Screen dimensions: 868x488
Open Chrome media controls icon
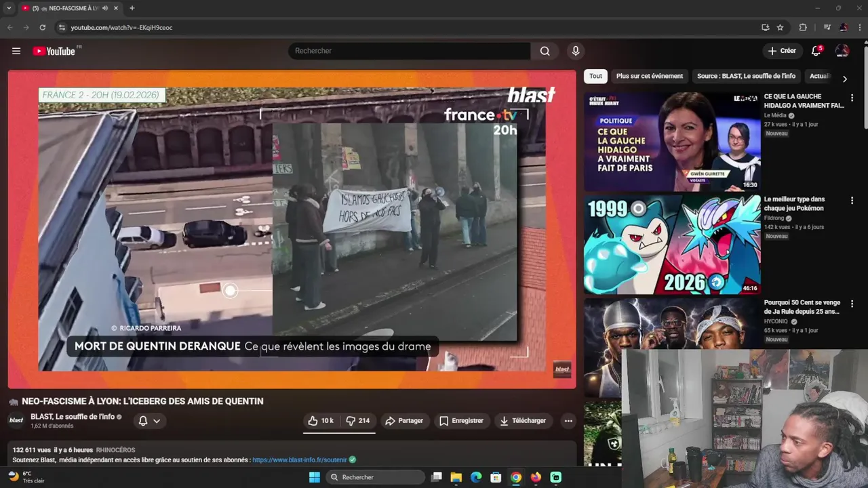(x=827, y=27)
